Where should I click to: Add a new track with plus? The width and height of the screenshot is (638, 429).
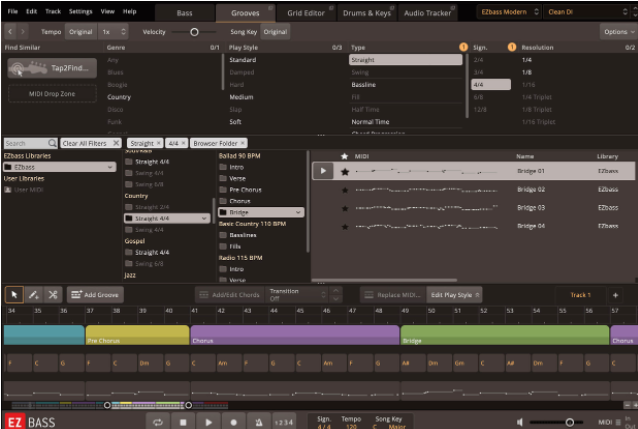[615, 295]
